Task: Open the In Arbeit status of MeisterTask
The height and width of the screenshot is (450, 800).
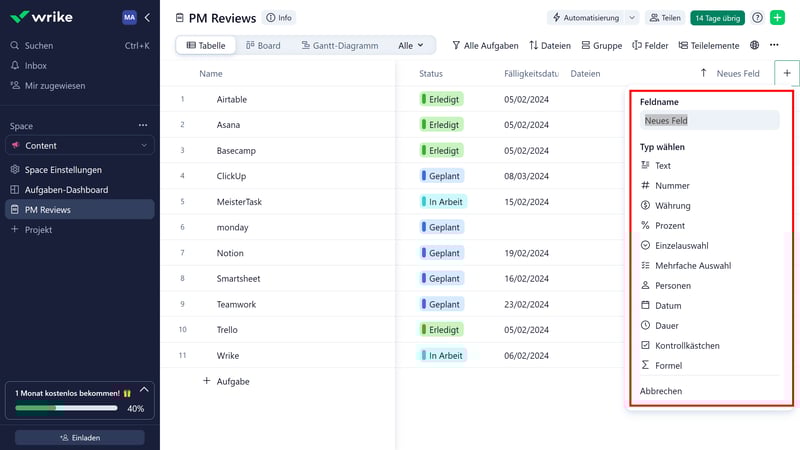Action: click(443, 202)
